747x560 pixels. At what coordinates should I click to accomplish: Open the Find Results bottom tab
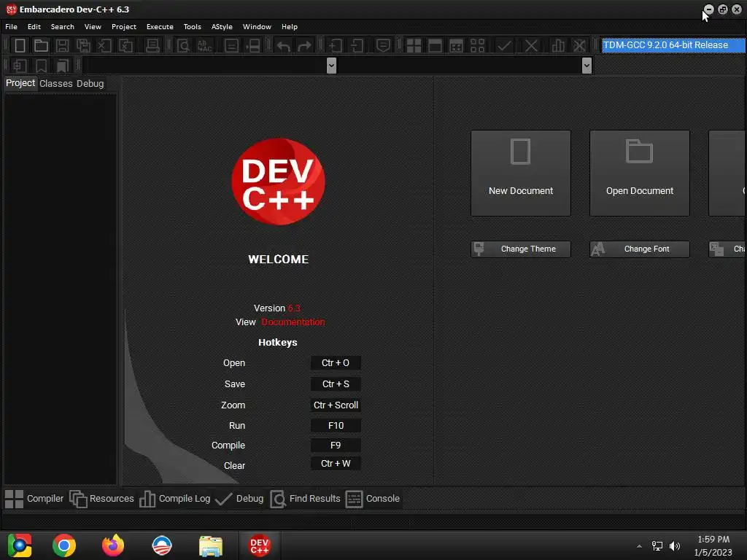(x=306, y=499)
